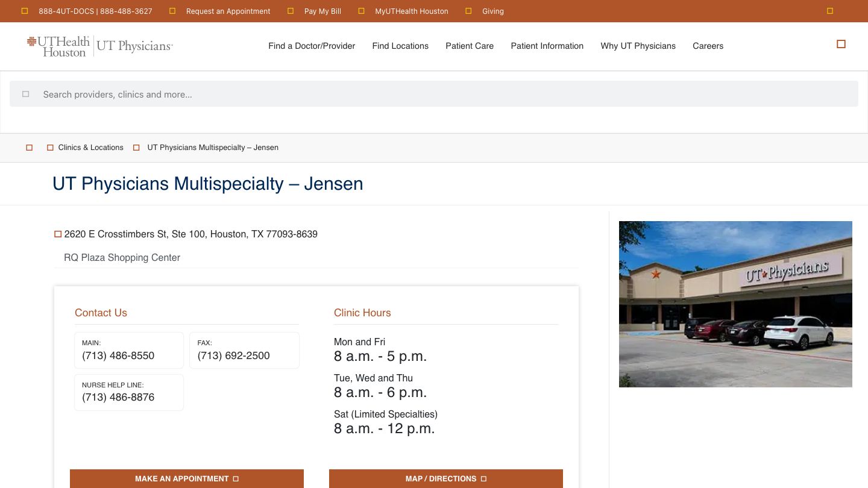Screen dimensions: 868x488
Task: Click the language selector icon at top right
Action: coord(830,10)
